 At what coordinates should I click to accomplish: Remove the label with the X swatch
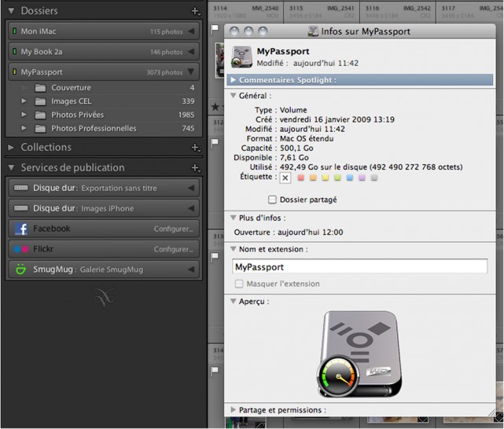tap(285, 178)
